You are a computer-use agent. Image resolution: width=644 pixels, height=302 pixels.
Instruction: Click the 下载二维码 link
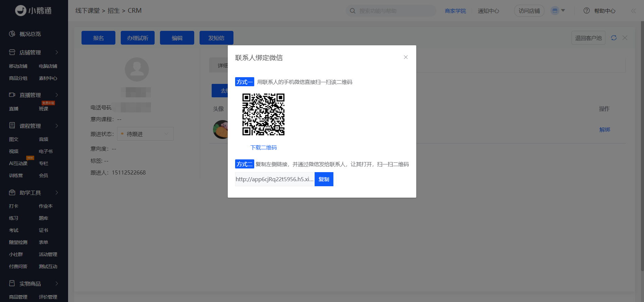pos(264,148)
